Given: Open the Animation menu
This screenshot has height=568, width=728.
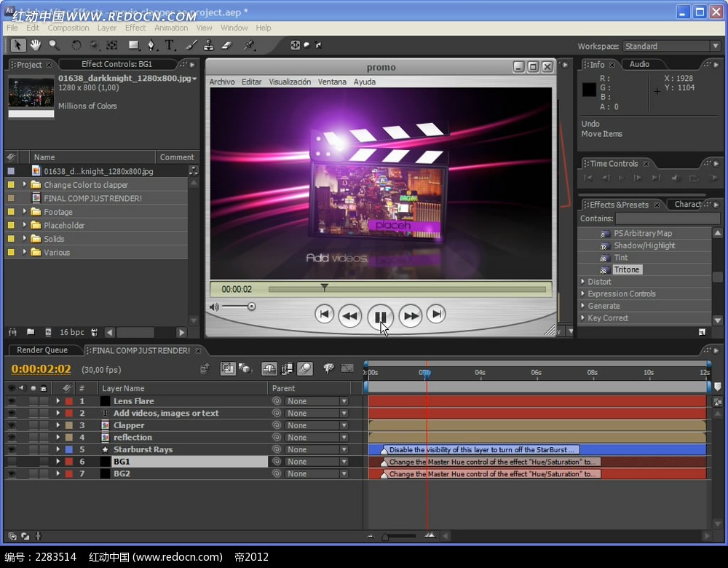Looking at the screenshot, I should pos(171,28).
